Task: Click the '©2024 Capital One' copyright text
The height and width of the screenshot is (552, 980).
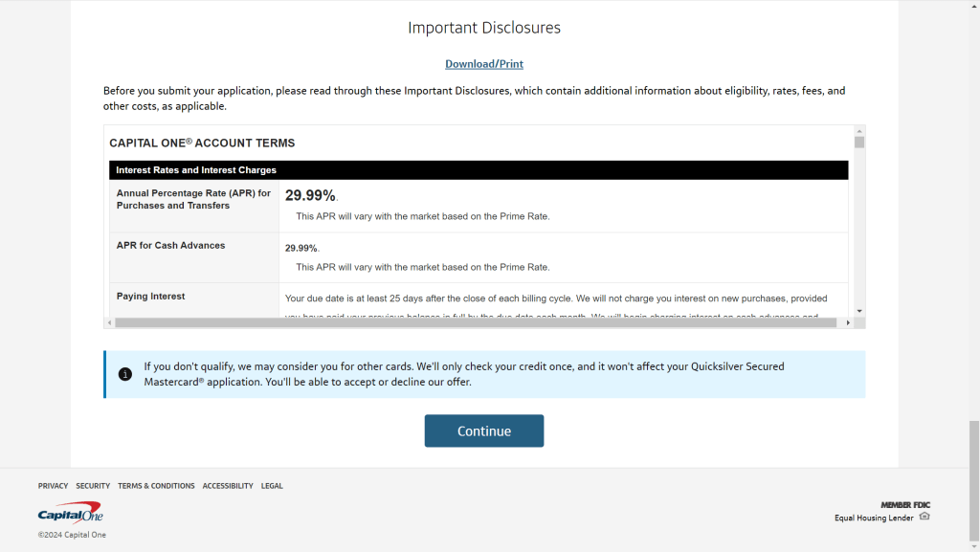Action: tap(72, 535)
